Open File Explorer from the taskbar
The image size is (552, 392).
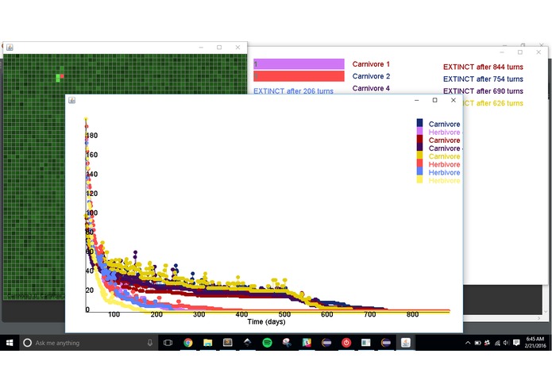tap(208, 343)
